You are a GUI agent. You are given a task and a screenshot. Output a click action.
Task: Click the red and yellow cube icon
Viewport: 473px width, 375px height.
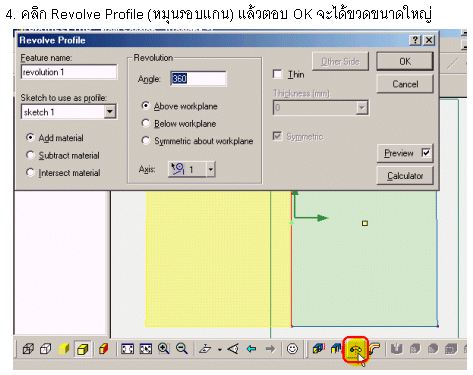pos(104,349)
